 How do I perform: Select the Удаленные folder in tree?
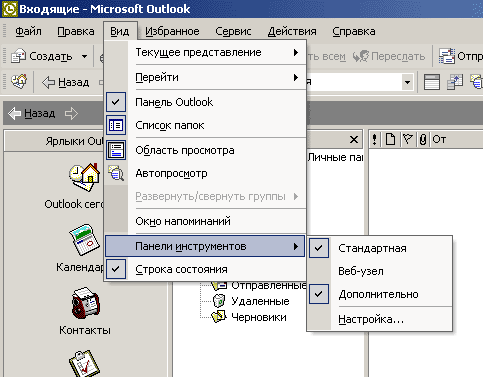tap(260, 301)
